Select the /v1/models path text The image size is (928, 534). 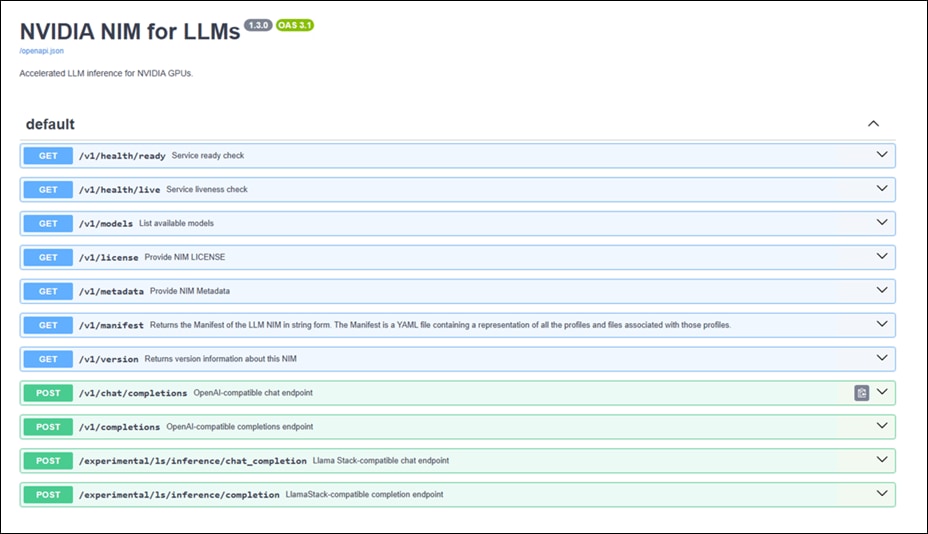[x=106, y=223]
